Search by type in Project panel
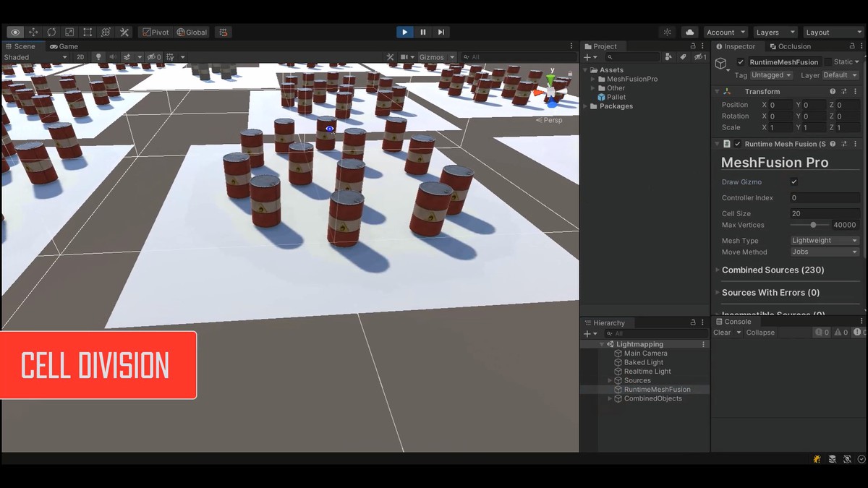This screenshot has height=488, width=868. (x=670, y=56)
